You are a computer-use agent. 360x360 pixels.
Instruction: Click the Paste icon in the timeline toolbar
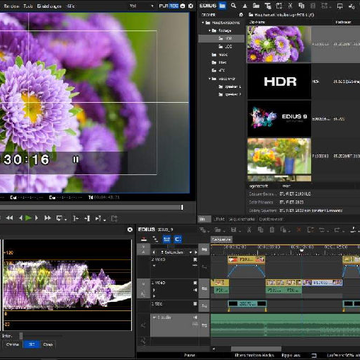point(272,230)
